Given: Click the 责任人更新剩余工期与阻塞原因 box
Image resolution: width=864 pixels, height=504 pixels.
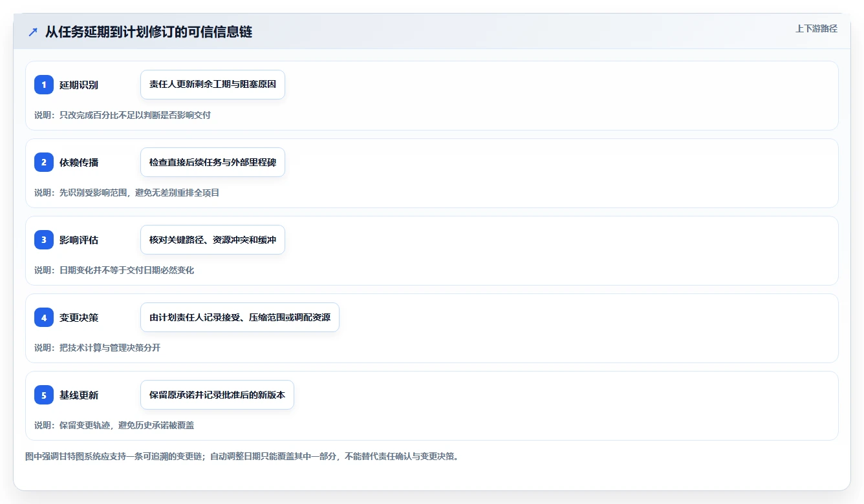Looking at the screenshot, I should (213, 85).
